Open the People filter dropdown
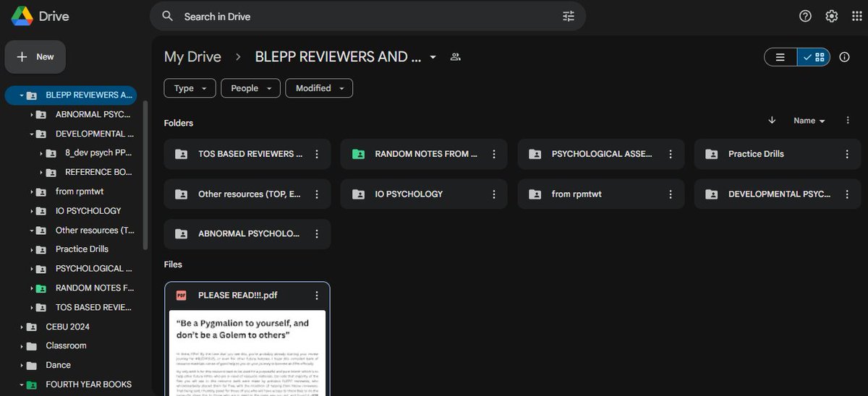The width and height of the screenshot is (868, 396). pyautogui.click(x=251, y=88)
